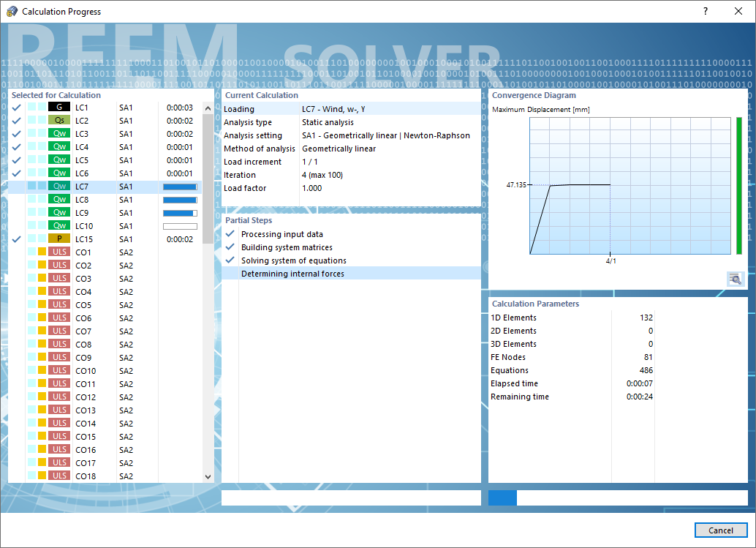Screen dimensions: 756x548
Task: Open the convergence diagram magnifier zoom tool
Action: [x=735, y=279]
